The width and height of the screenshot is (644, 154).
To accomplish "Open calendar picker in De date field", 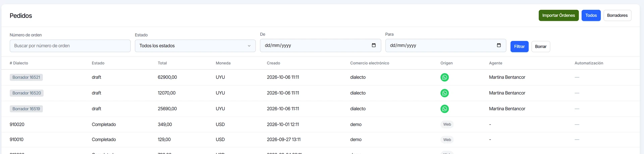I will [374, 45].
